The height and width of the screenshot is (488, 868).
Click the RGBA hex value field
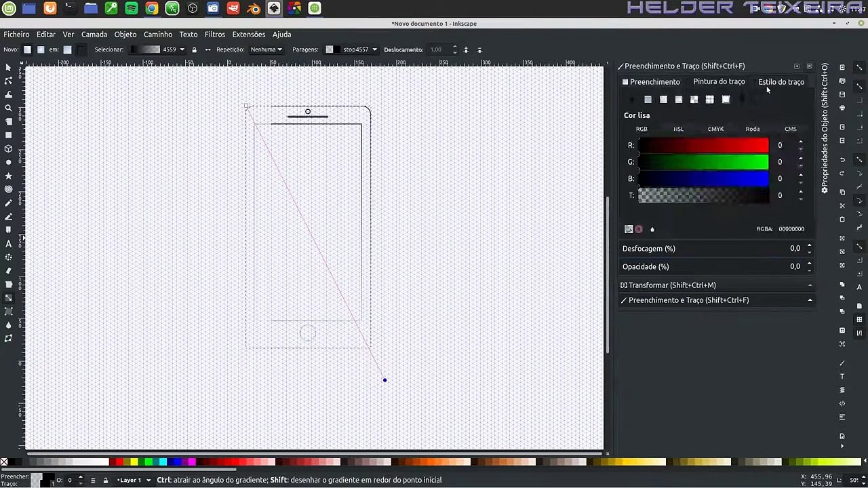791,229
